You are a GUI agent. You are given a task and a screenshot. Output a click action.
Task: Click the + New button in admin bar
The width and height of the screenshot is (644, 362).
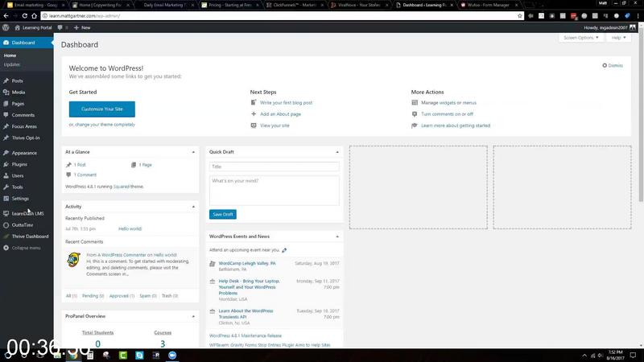tap(82, 27)
